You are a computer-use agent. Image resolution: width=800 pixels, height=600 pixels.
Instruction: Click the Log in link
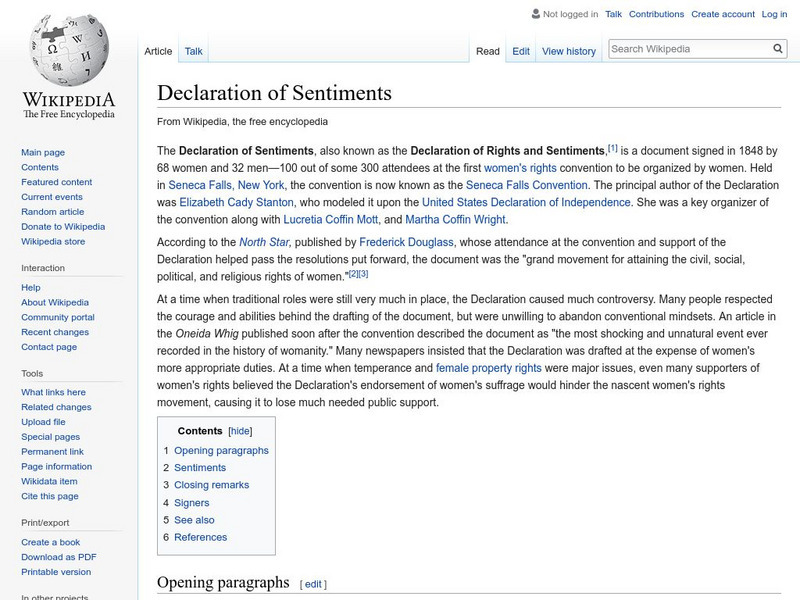pos(774,14)
